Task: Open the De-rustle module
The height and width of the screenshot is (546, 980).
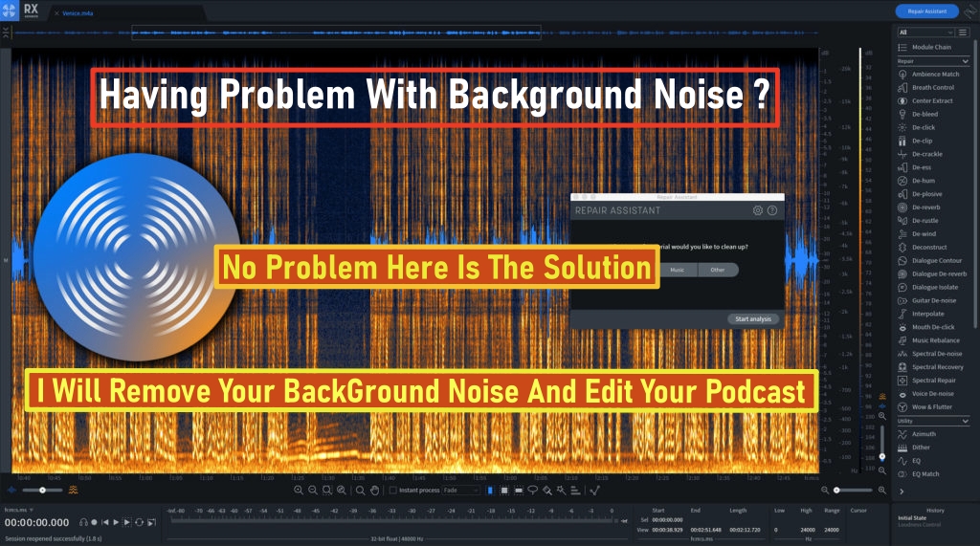Action: [x=918, y=221]
